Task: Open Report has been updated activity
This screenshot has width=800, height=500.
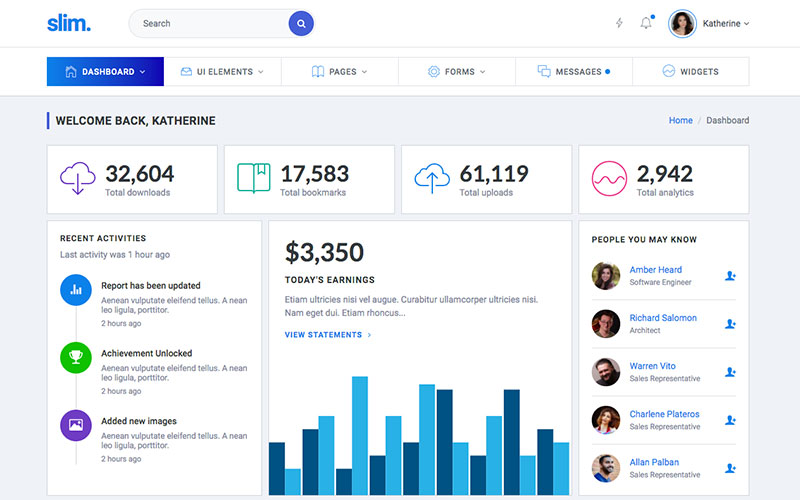Action: (x=151, y=286)
